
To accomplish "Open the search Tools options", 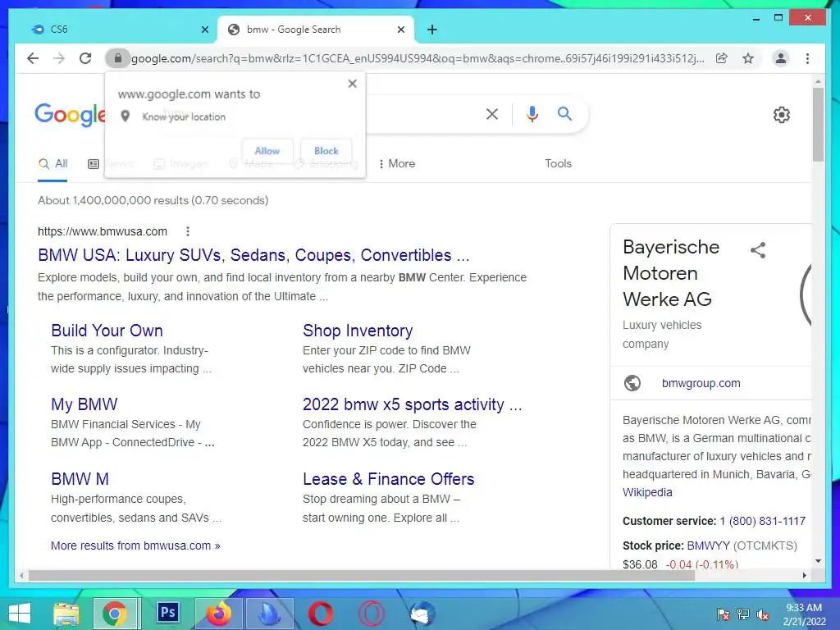I will (558, 164).
